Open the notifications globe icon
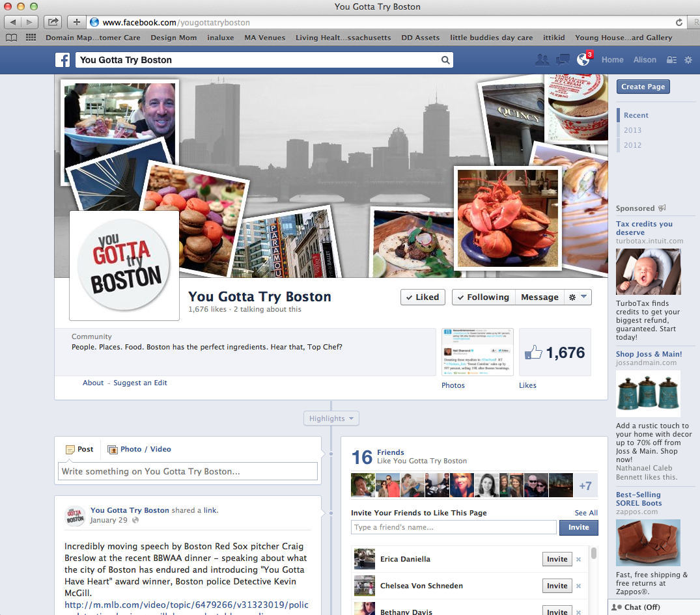700x615 pixels. pyautogui.click(x=583, y=59)
